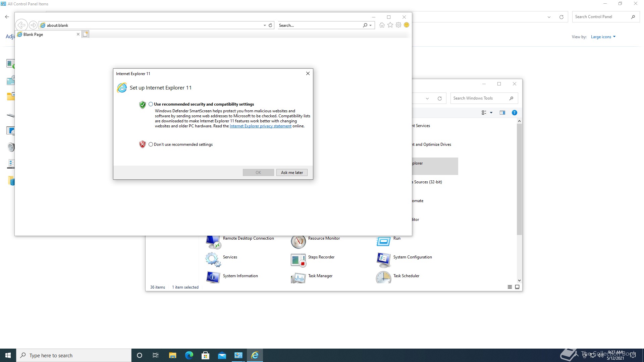Open Internet Explorer Tools gear

pos(398,25)
